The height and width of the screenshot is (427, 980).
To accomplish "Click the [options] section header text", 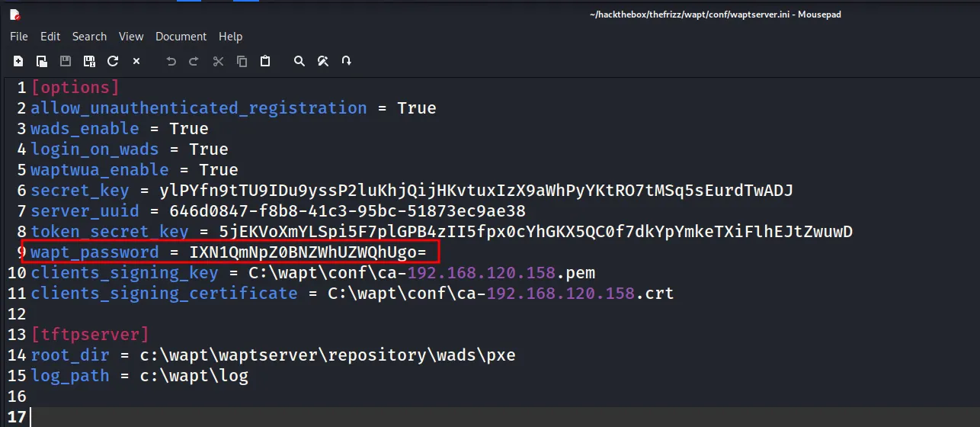I will click(75, 88).
